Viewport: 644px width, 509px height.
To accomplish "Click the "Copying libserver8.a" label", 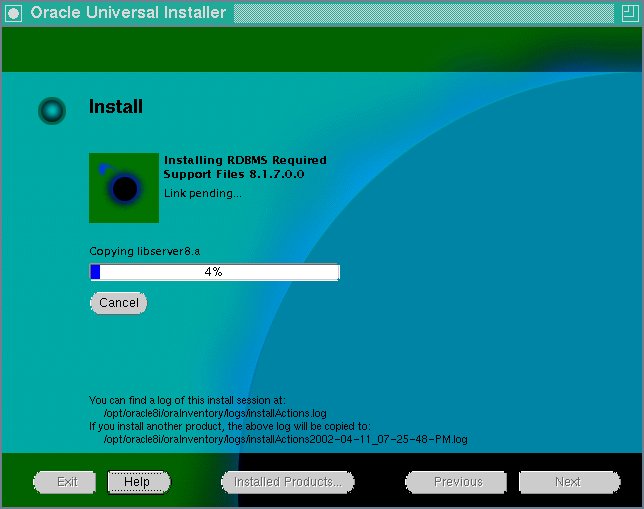I will coord(145,251).
